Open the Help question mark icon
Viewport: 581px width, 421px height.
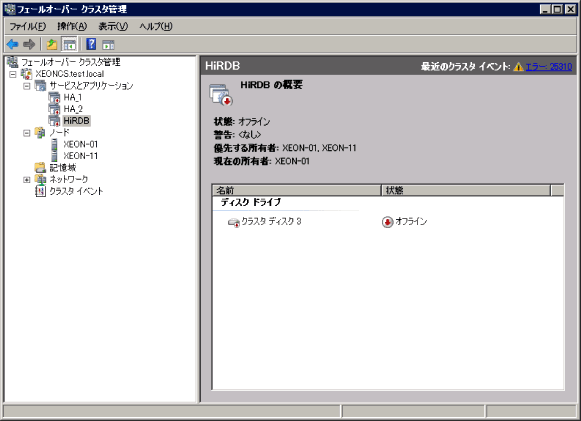click(x=91, y=44)
